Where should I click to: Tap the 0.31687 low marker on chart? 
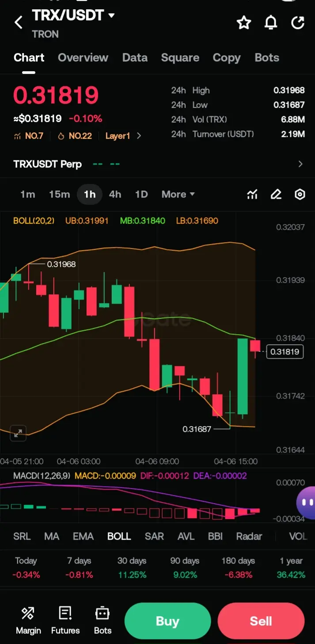[197, 429]
